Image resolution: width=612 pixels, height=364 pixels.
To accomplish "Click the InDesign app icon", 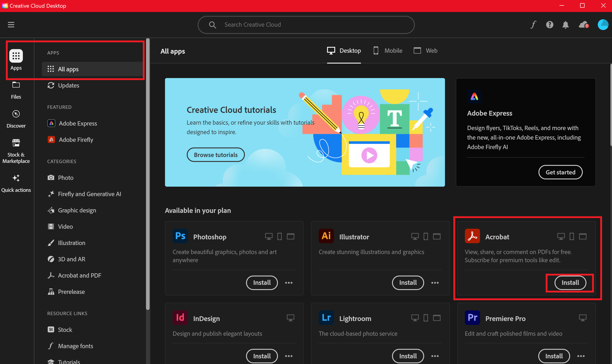I will 180,318.
